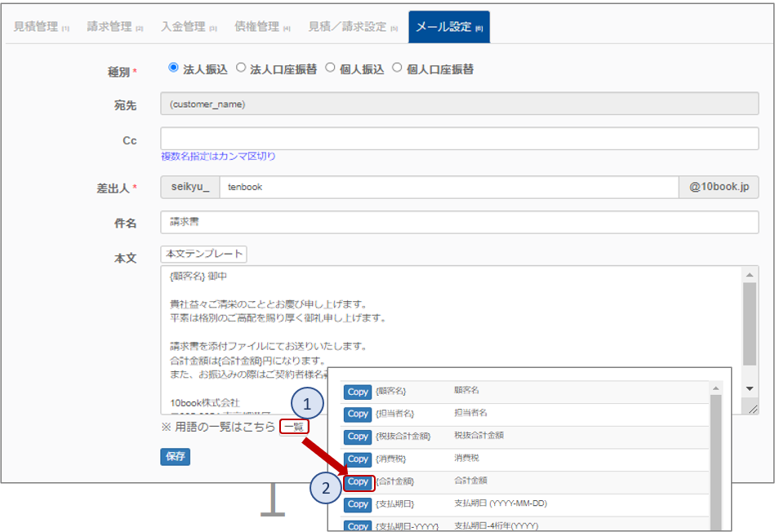The height and width of the screenshot is (532, 775).
Task: Copy the {顧客名} placeholder
Action: pyautogui.click(x=358, y=392)
